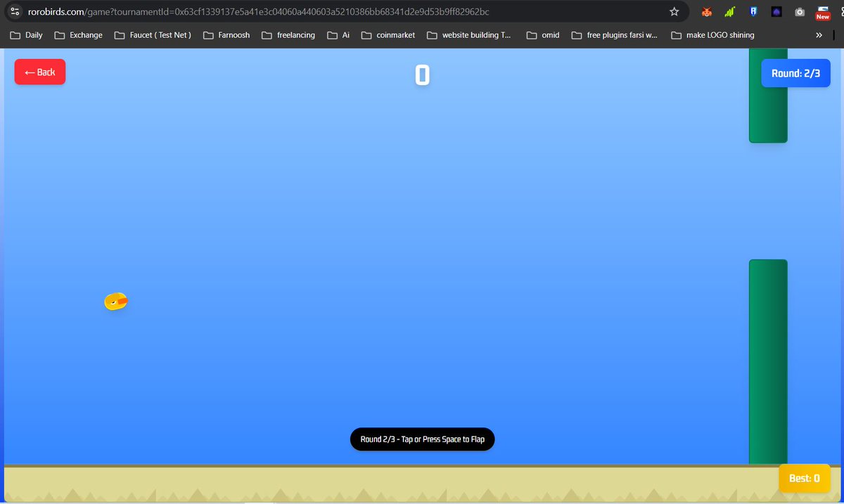844x504 pixels.
Task: Click the yellow bird character
Action: pyautogui.click(x=116, y=302)
